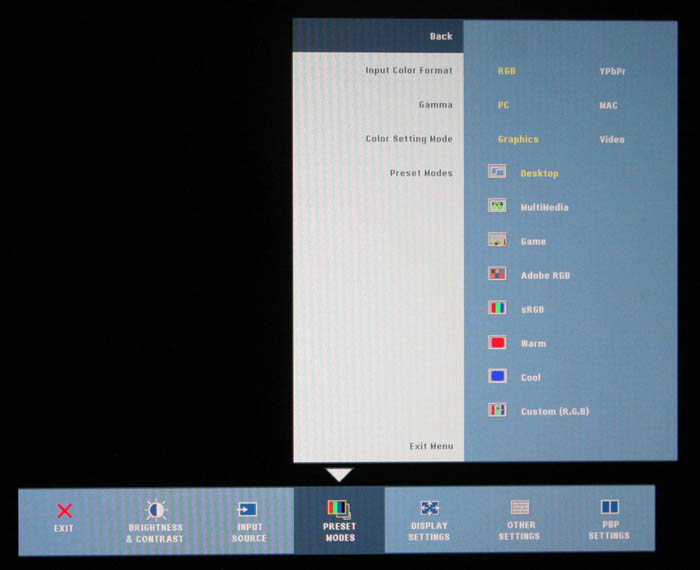Choose YPbPr input color format
The width and height of the screenshot is (700, 570).
pos(612,71)
